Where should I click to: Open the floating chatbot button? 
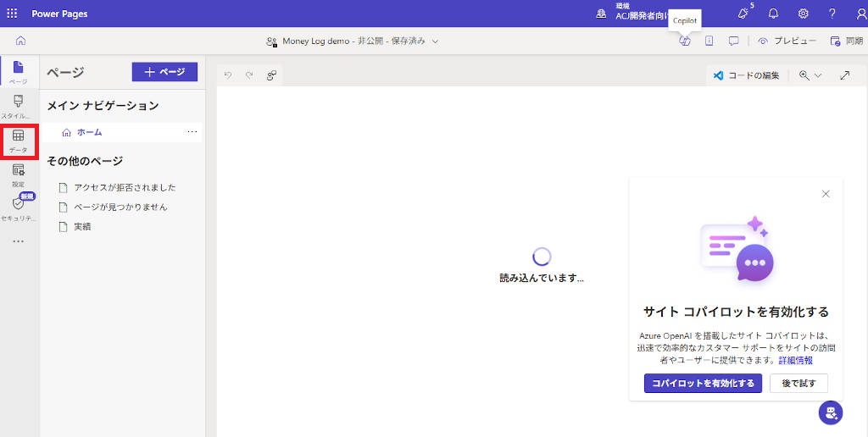point(831,412)
